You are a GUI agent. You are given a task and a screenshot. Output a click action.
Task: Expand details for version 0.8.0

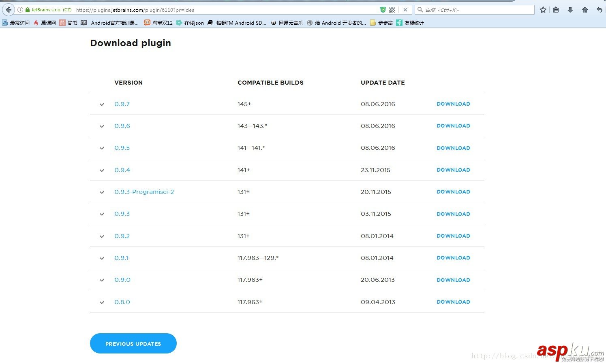click(x=102, y=302)
